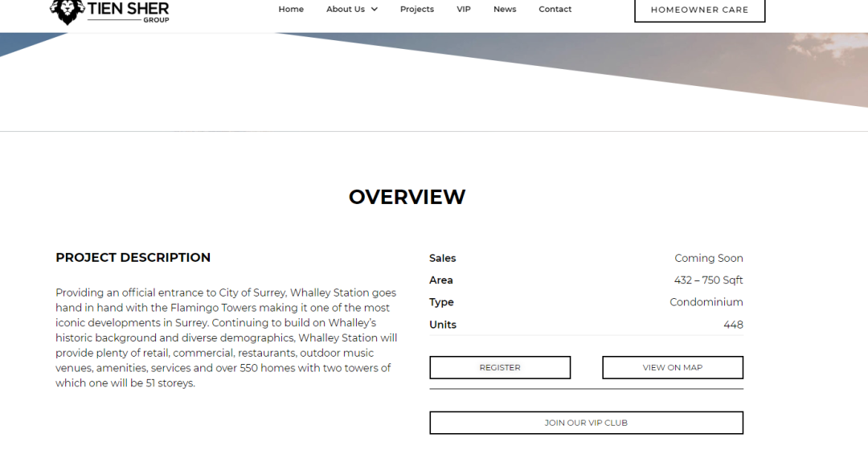Click the Area label
Screen dimensions: 868x462
point(440,280)
